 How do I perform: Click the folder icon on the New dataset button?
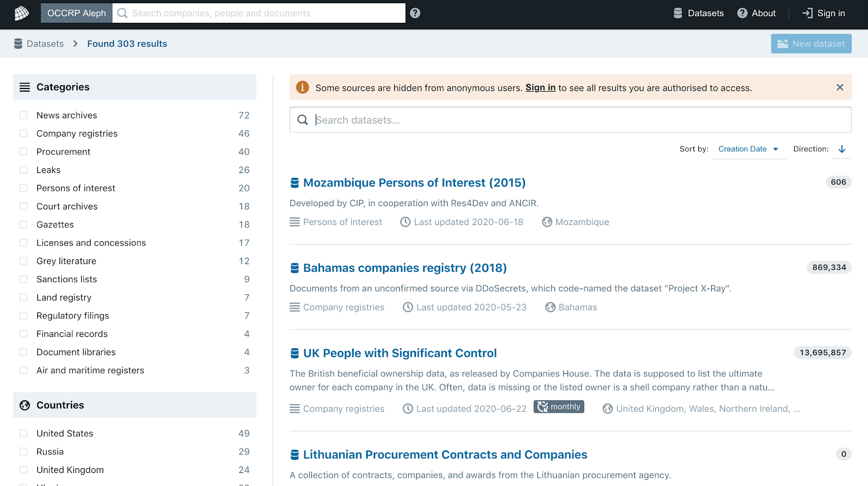point(783,43)
